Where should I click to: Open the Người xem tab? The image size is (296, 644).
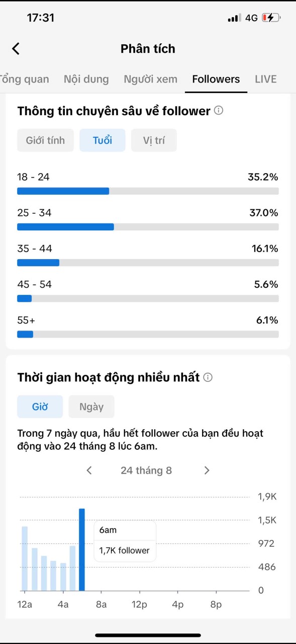(x=150, y=79)
